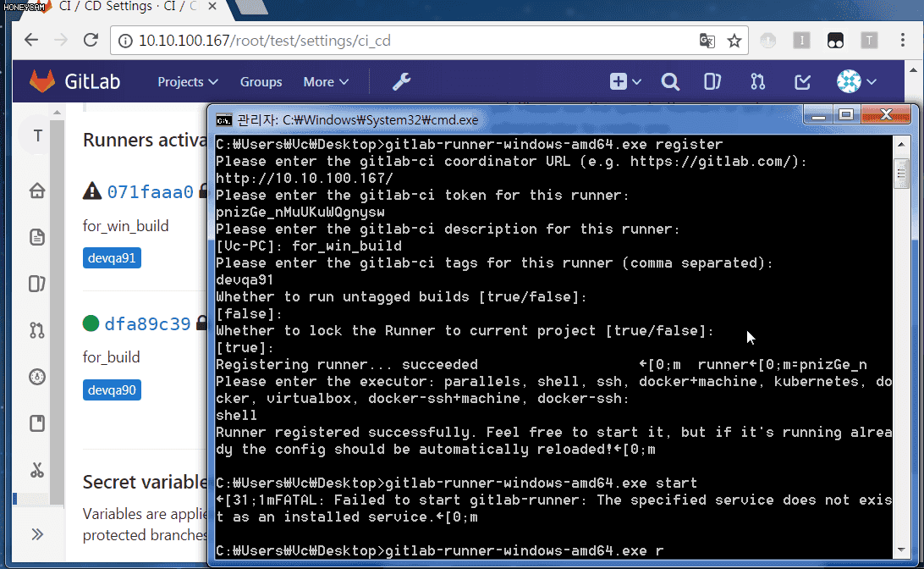Viewport: 924px width, 569px height.
Task: Click the translate page icon
Action: click(707, 41)
